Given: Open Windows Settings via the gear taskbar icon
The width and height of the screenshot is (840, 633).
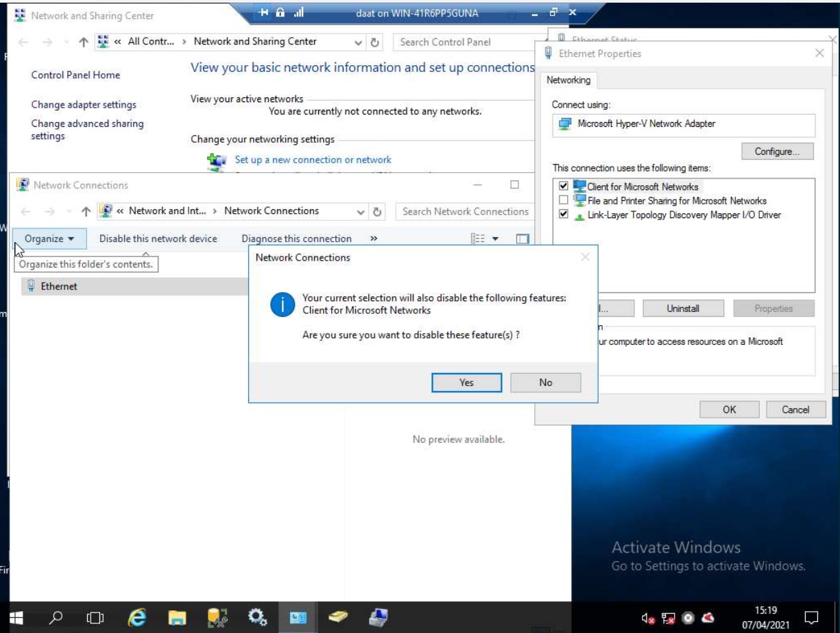Looking at the screenshot, I should coord(259,617).
